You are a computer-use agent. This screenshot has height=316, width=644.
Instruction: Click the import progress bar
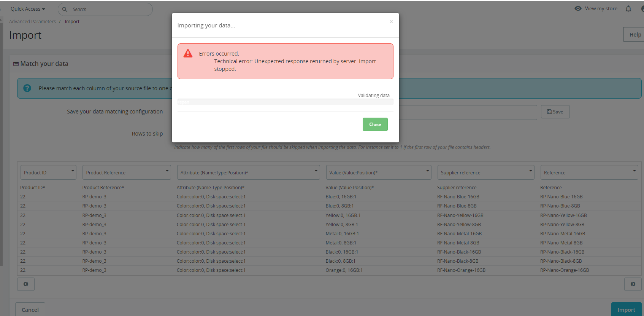tap(285, 102)
